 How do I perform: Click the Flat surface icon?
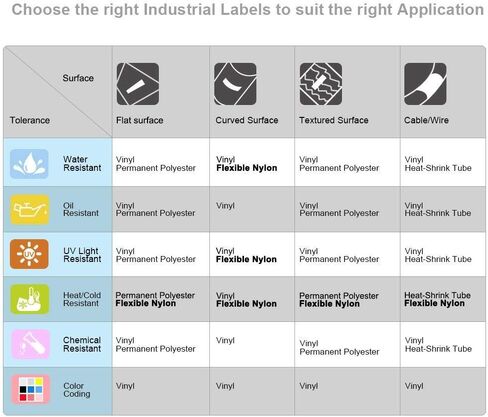pos(138,84)
